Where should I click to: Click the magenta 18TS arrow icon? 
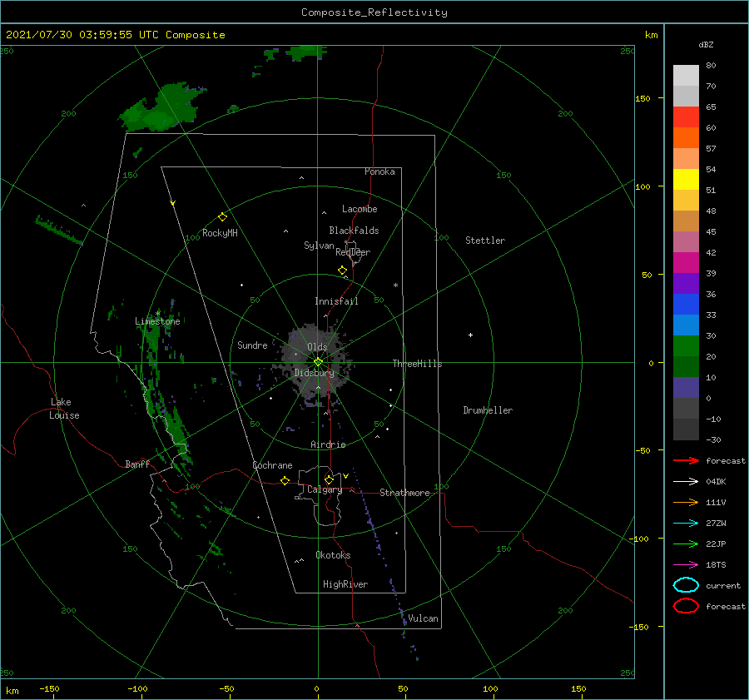coord(686,565)
